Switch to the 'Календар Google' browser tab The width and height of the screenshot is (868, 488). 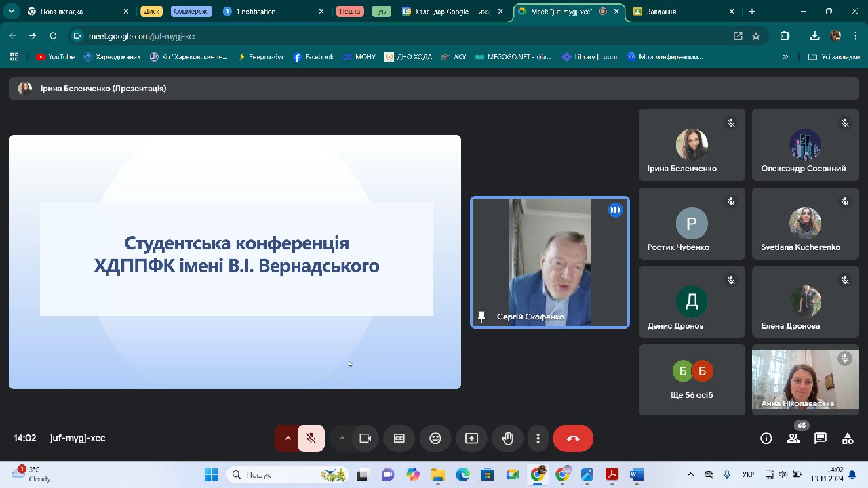click(x=454, y=12)
